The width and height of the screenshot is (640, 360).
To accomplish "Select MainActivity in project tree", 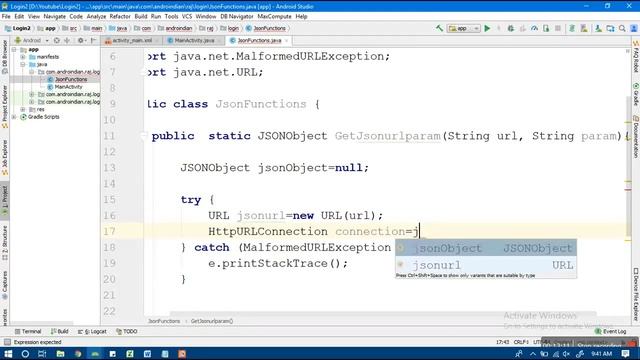I will 68,87.
